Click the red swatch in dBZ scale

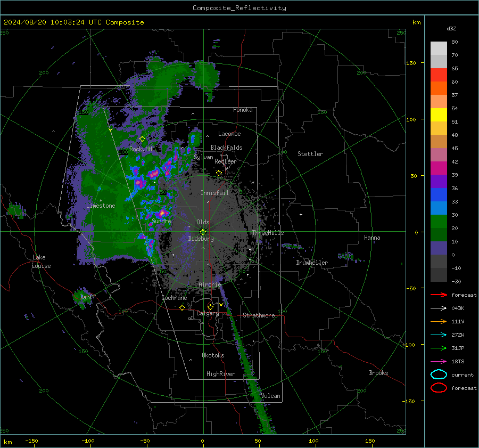tap(439, 75)
